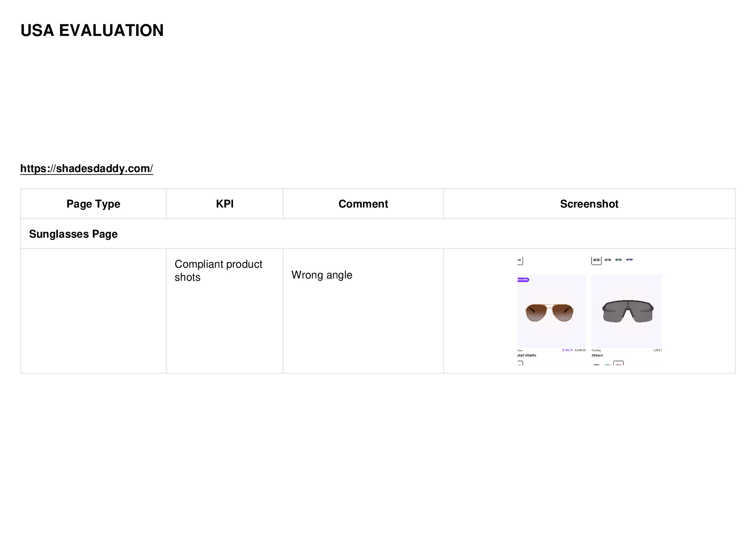Image resolution: width=756 pixels, height=535 pixels.
Task: Click the USA EVALUATION heading
Action: click(92, 31)
